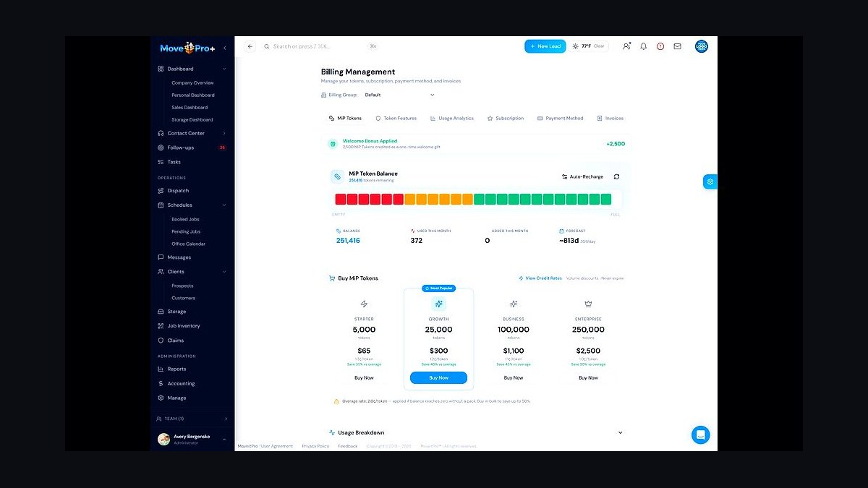This screenshot has height=488, width=868.
Task: Switch to the Token Features tab
Action: click(396, 118)
